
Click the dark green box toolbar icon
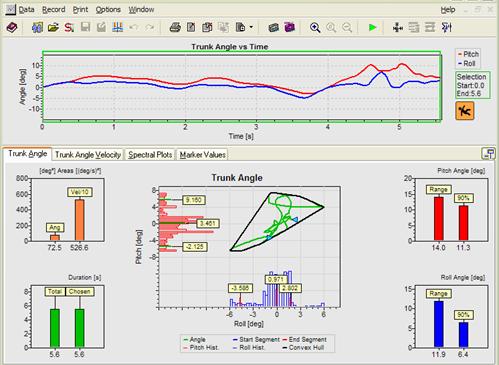pos(273,27)
